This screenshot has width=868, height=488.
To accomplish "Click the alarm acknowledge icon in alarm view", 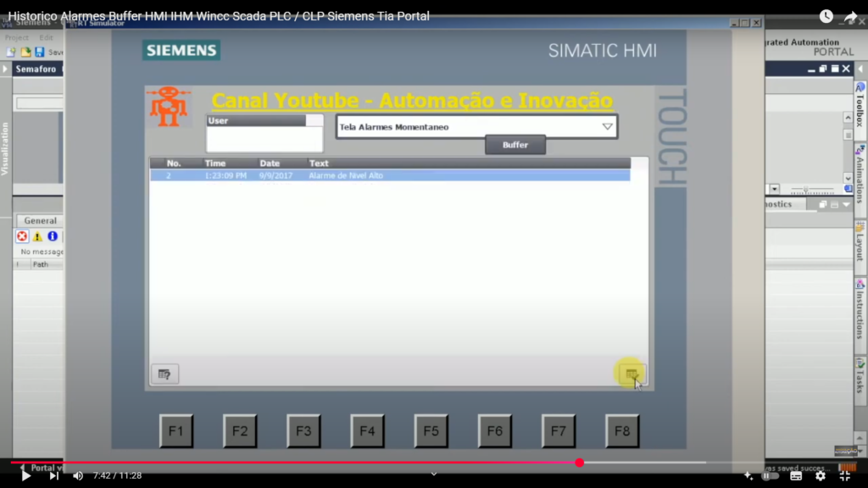I will pos(632,374).
